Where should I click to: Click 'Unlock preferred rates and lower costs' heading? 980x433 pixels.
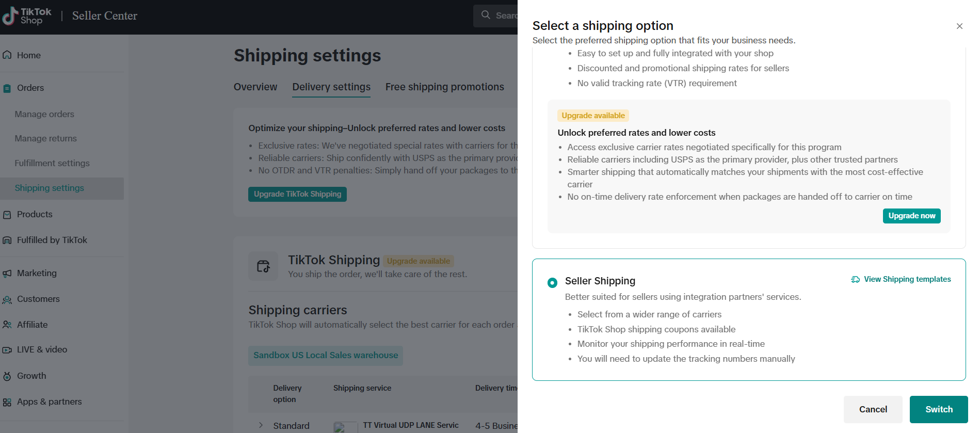pyautogui.click(x=636, y=133)
